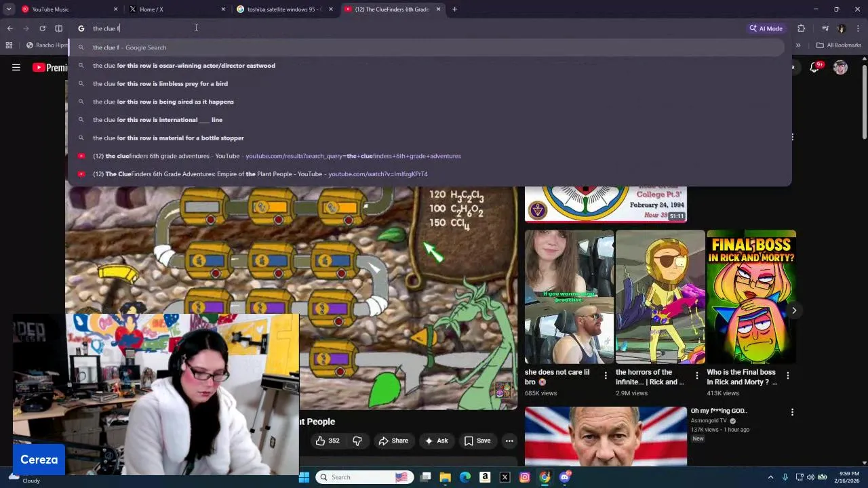868x488 pixels.
Task: Click the Windows taskbar Search box
Action: tap(363, 477)
